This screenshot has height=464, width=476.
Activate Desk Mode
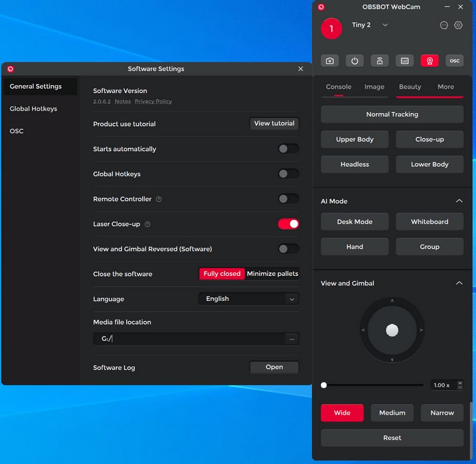click(x=355, y=222)
